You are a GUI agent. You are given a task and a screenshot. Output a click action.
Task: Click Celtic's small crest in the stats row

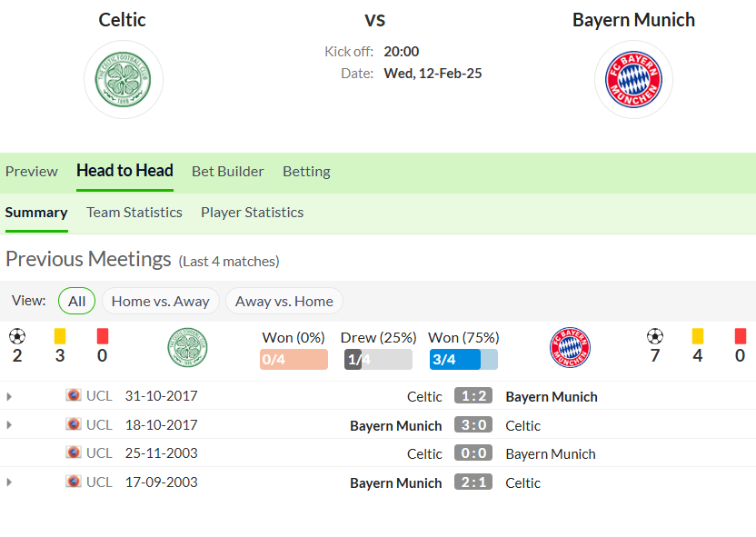pyautogui.click(x=187, y=348)
